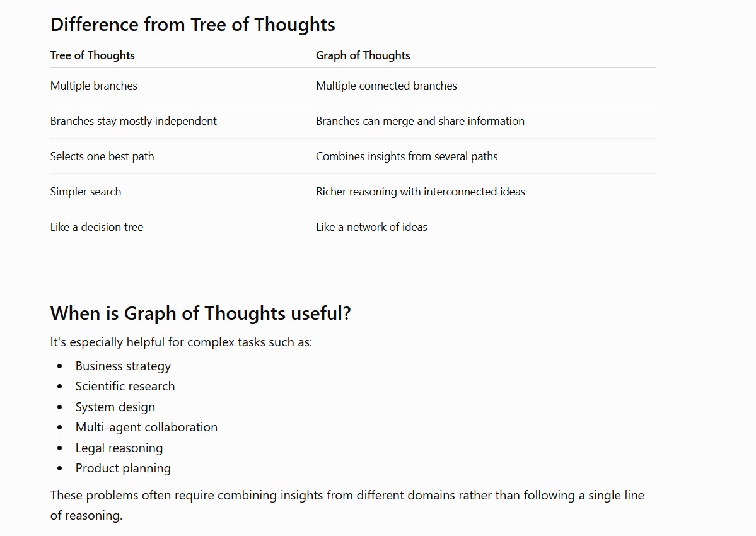Click the 'System design' bullet item
This screenshot has width=756, height=536.
point(115,407)
